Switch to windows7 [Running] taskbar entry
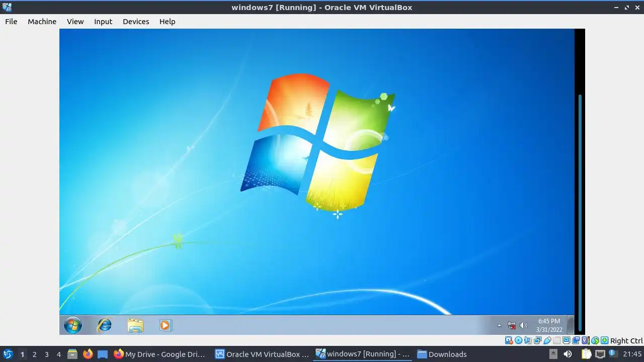The width and height of the screenshot is (644, 362). point(362,354)
